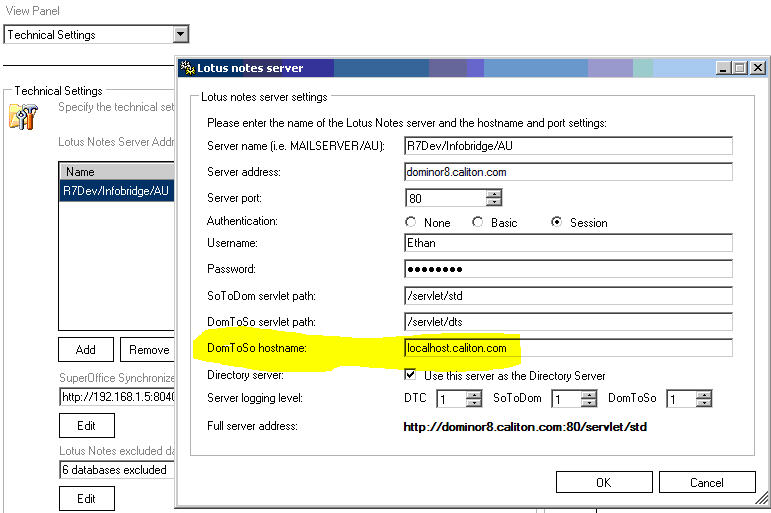771x513 pixels.
Task: Decrease the SoToDom logging level
Action: [x=589, y=402]
